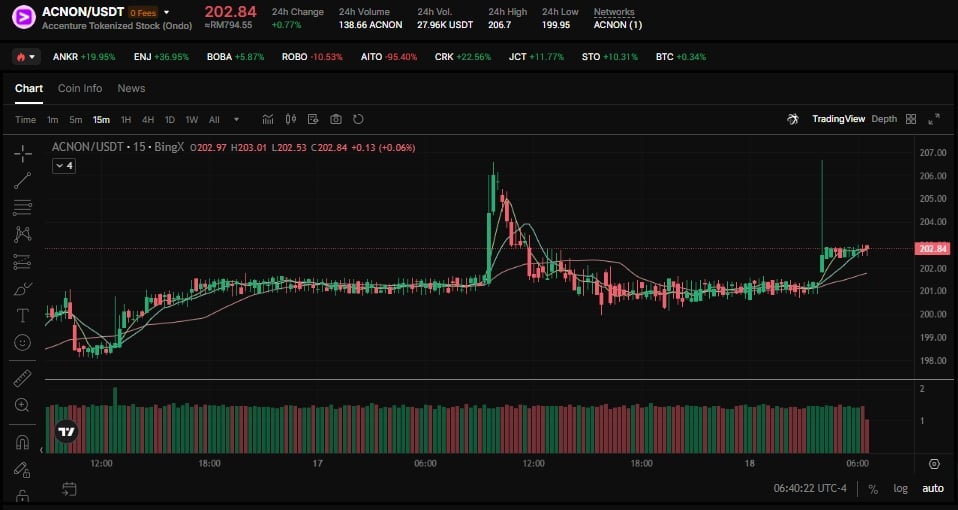
Task: Toggle the log scale option
Action: 901,489
